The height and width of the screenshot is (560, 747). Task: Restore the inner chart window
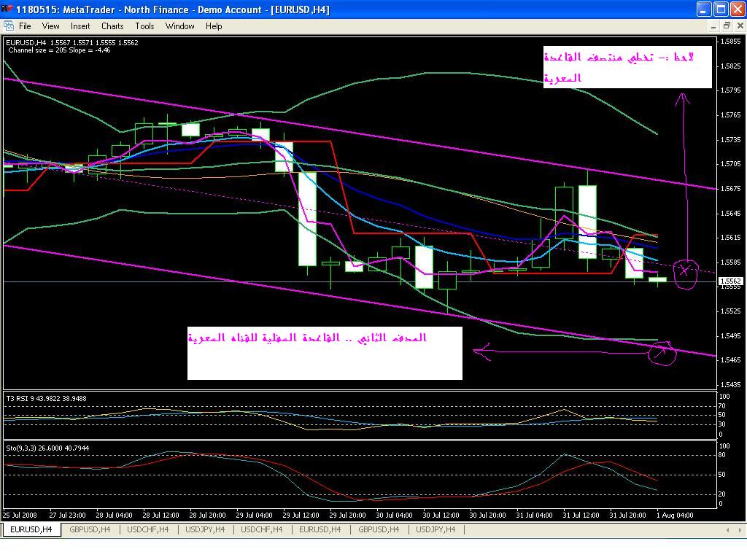[727, 26]
